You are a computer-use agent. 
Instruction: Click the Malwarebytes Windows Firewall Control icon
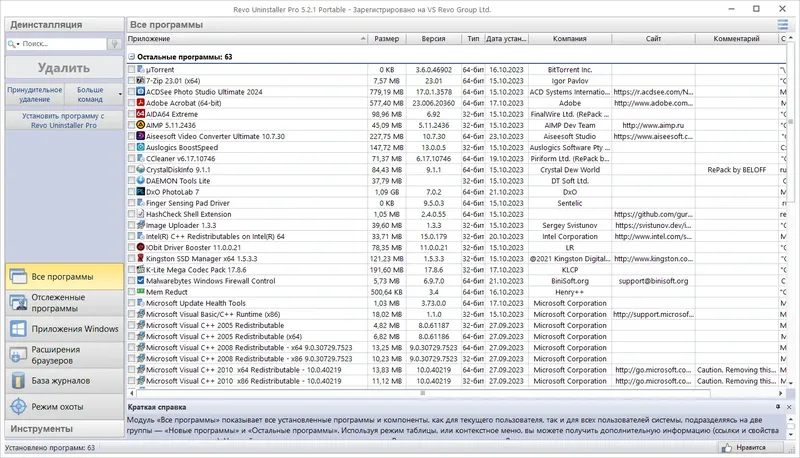point(141,281)
